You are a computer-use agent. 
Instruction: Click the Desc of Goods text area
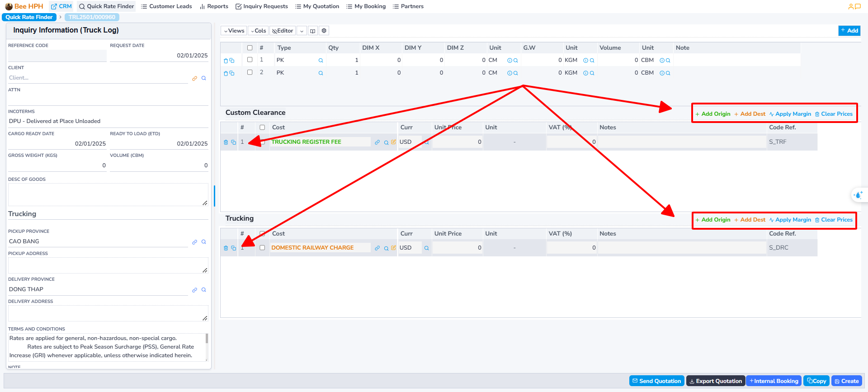(x=108, y=194)
